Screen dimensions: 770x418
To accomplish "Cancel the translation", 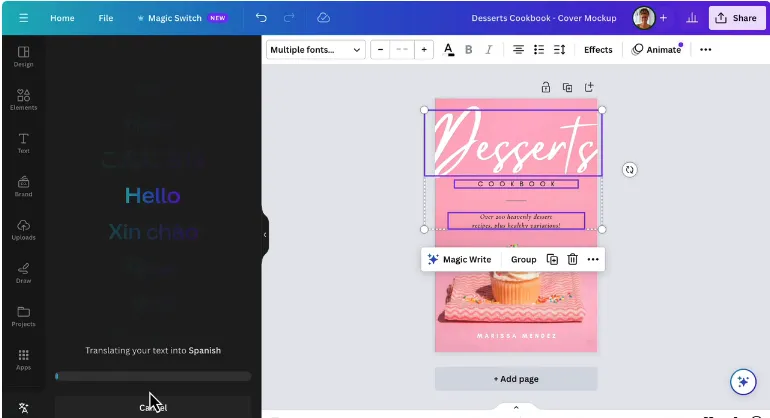I will click(153, 407).
